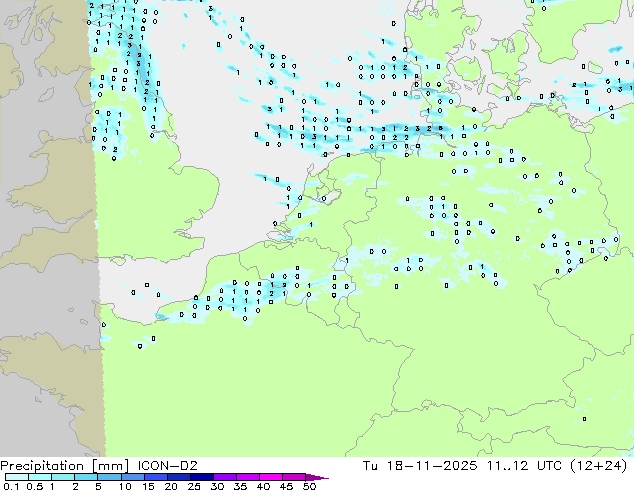Select the legend swatch between 0.5 and 1
The width and height of the screenshot is (634, 490).
tap(40, 477)
